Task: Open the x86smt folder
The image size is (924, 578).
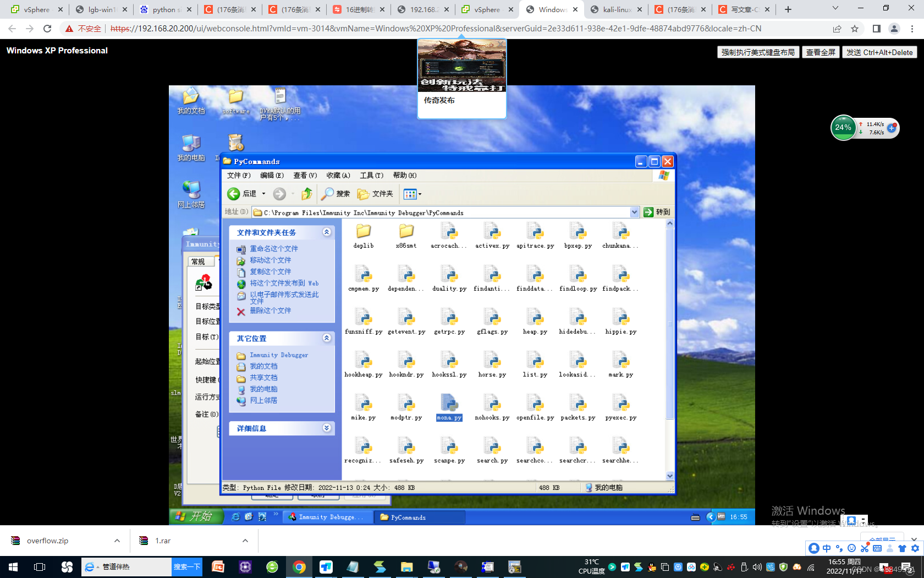Action: point(406,236)
